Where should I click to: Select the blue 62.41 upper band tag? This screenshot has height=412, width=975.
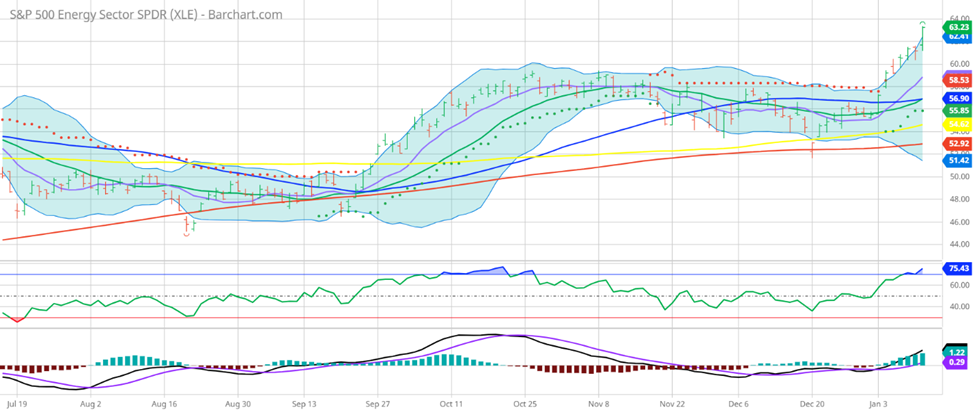tap(957, 37)
